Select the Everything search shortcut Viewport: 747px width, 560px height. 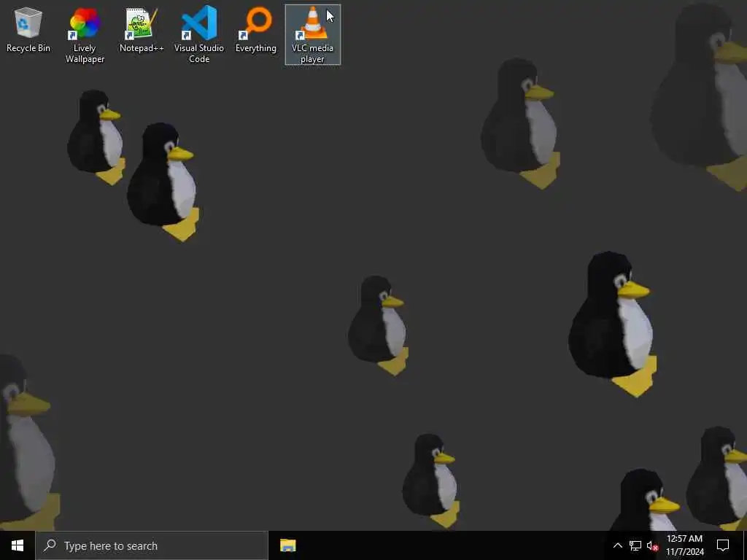[256, 29]
